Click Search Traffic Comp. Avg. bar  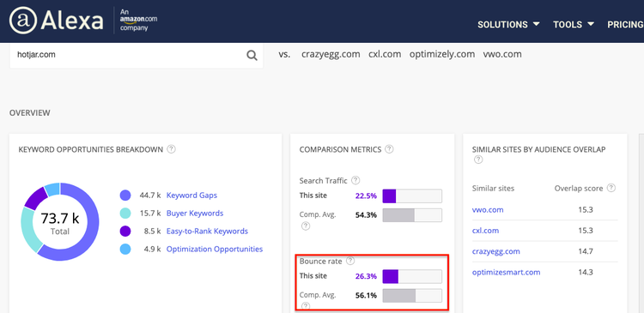click(412, 215)
